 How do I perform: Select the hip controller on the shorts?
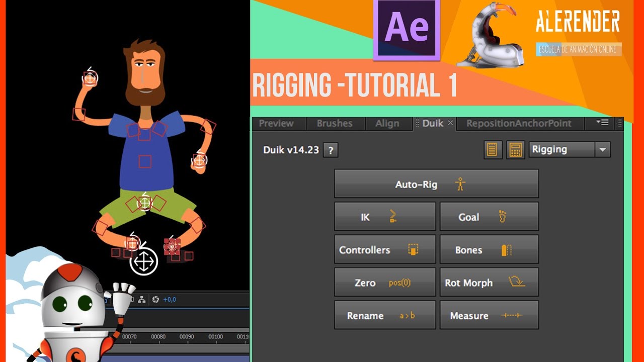coord(145,202)
